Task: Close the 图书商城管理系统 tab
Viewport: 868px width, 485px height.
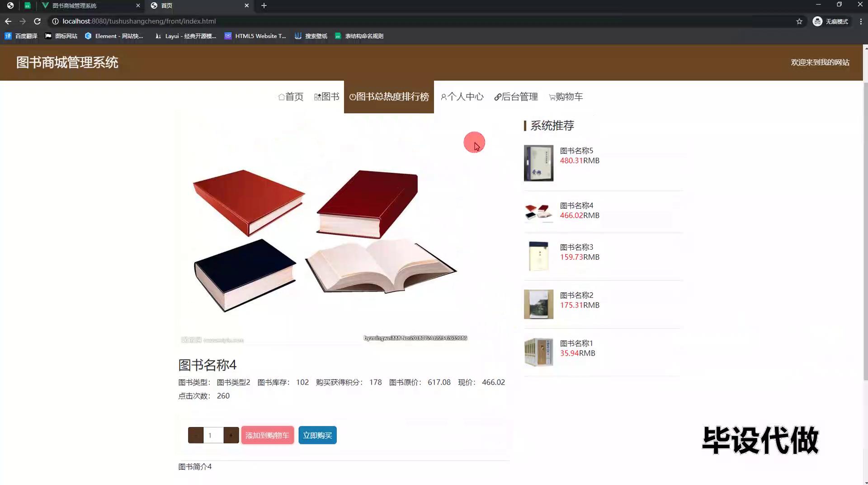Action: click(x=138, y=5)
